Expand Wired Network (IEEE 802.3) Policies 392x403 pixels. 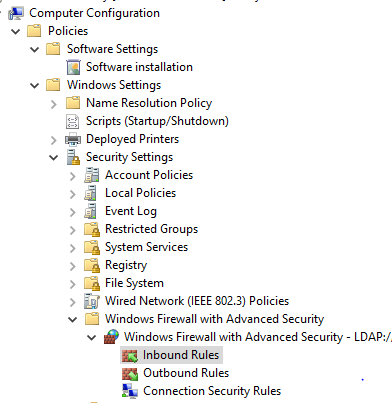pos(73,302)
